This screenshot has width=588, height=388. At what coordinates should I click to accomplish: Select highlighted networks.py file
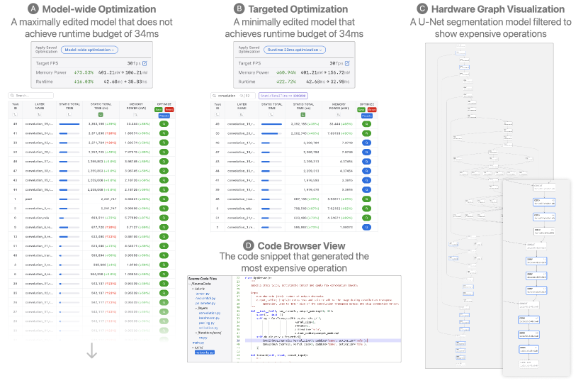pyautogui.click(x=204, y=353)
